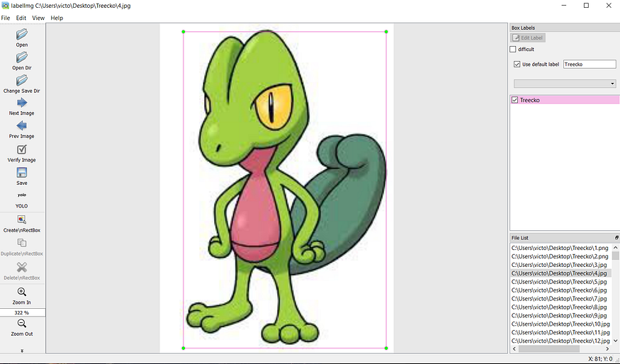Click File List horizontal scroll right arrow
The width and height of the screenshot is (620, 364).
tap(608, 349)
